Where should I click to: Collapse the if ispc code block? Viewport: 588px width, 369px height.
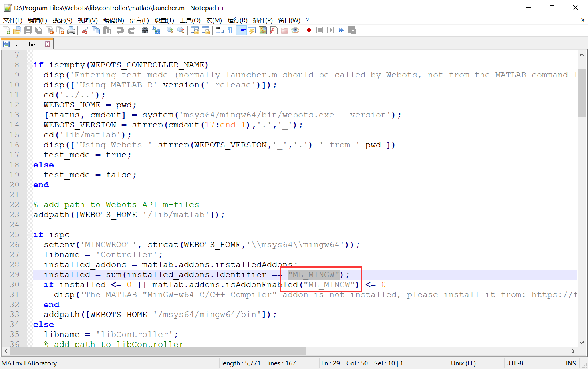pyautogui.click(x=30, y=234)
